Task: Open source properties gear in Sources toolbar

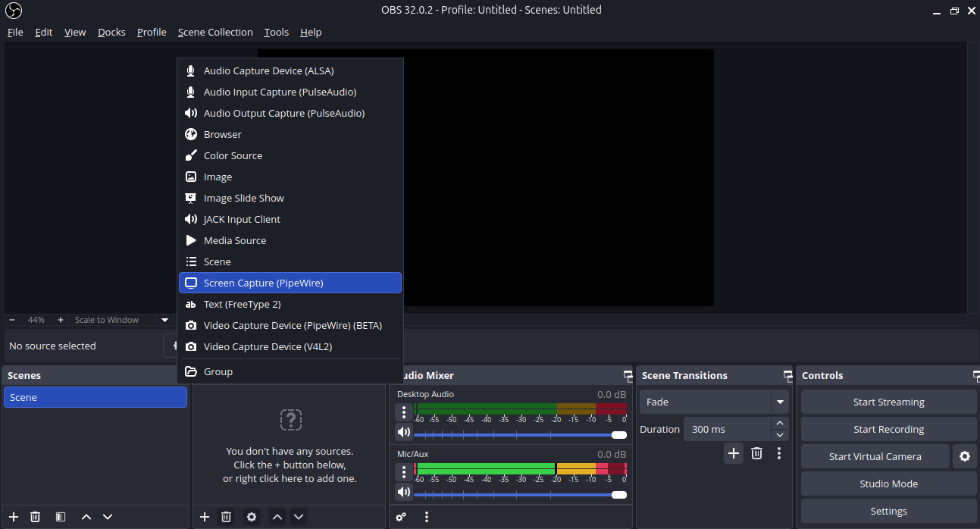Action: [252, 517]
